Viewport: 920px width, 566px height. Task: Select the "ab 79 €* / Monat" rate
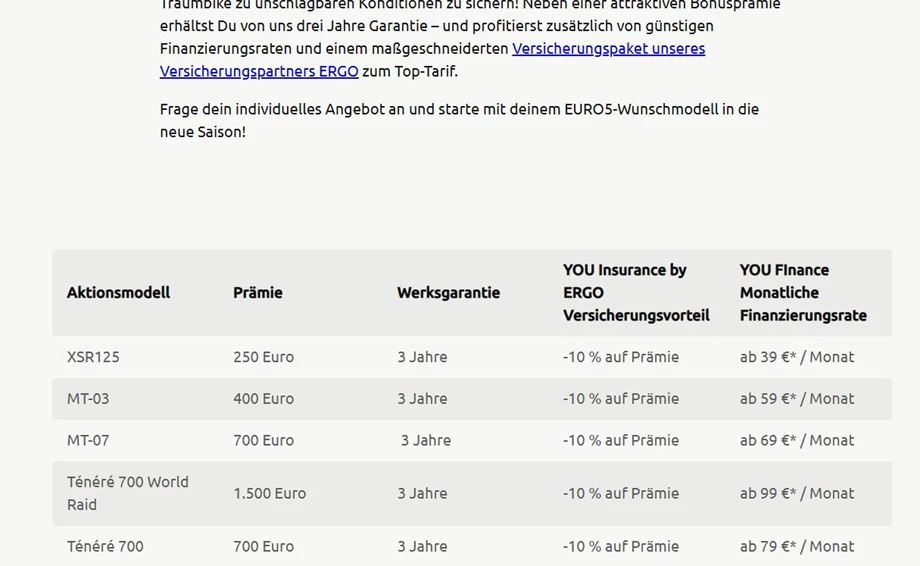[x=797, y=547]
